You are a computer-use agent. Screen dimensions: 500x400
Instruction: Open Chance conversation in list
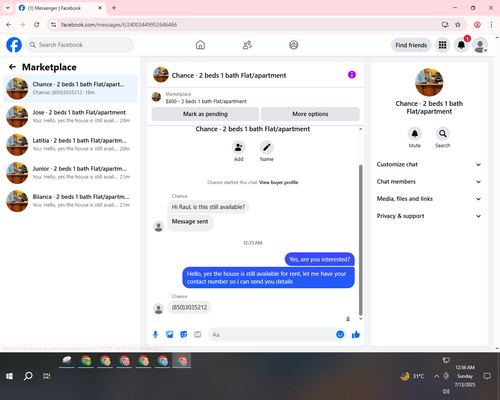70,88
